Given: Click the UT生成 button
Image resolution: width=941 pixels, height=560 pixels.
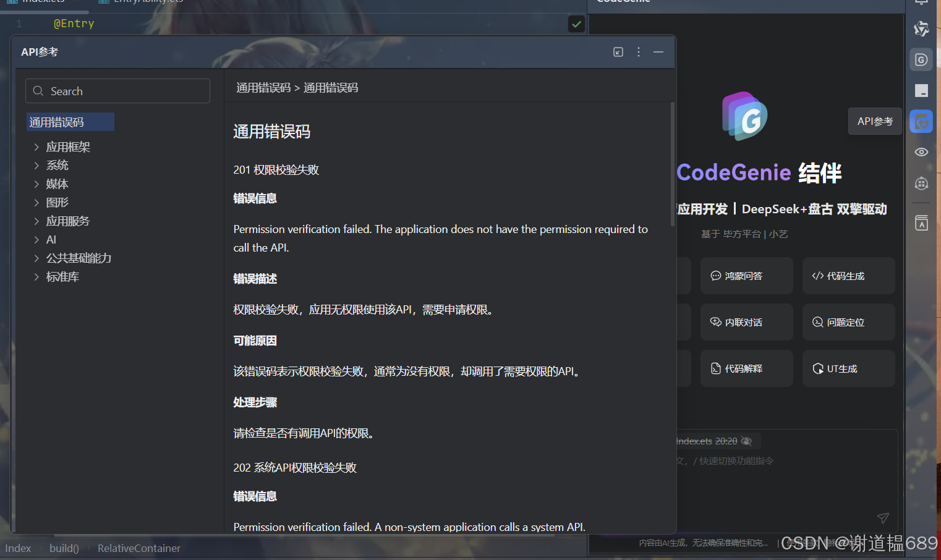Looking at the screenshot, I should point(848,368).
